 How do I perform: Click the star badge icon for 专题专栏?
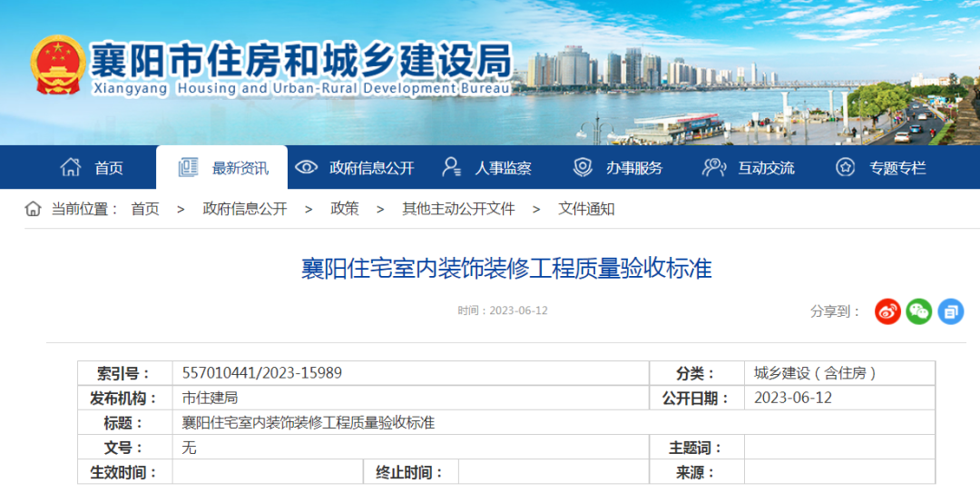[845, 167]
